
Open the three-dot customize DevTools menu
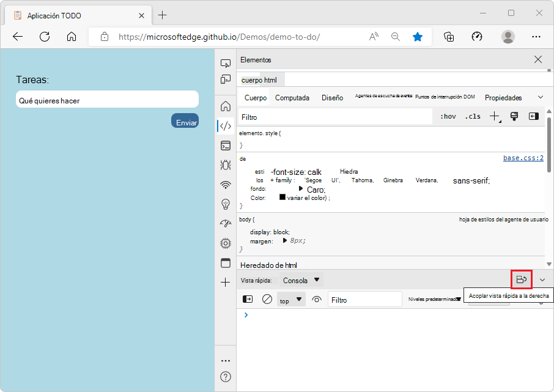226,361
